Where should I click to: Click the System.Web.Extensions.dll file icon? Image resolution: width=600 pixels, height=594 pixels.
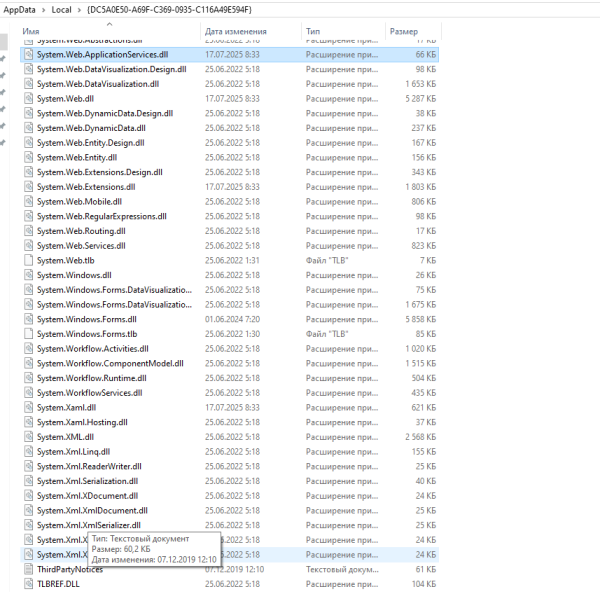[28, 187]
